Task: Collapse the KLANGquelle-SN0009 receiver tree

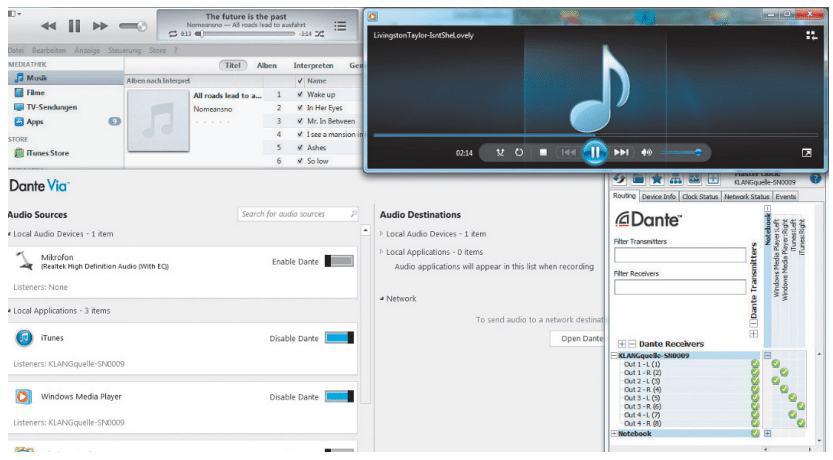Action: (x=614, y=355)
